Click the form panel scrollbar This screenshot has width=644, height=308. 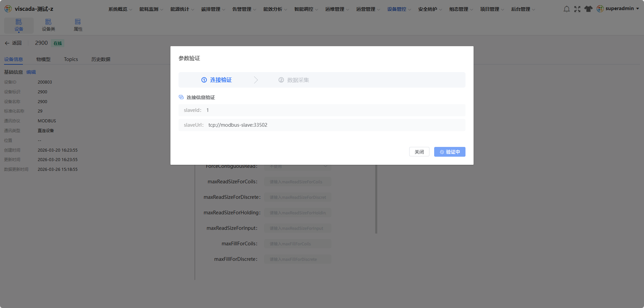pos(376,199)
